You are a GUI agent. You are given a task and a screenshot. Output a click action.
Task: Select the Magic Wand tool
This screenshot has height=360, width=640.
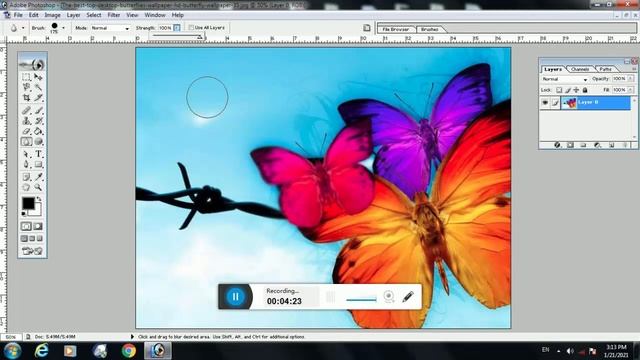38,87
